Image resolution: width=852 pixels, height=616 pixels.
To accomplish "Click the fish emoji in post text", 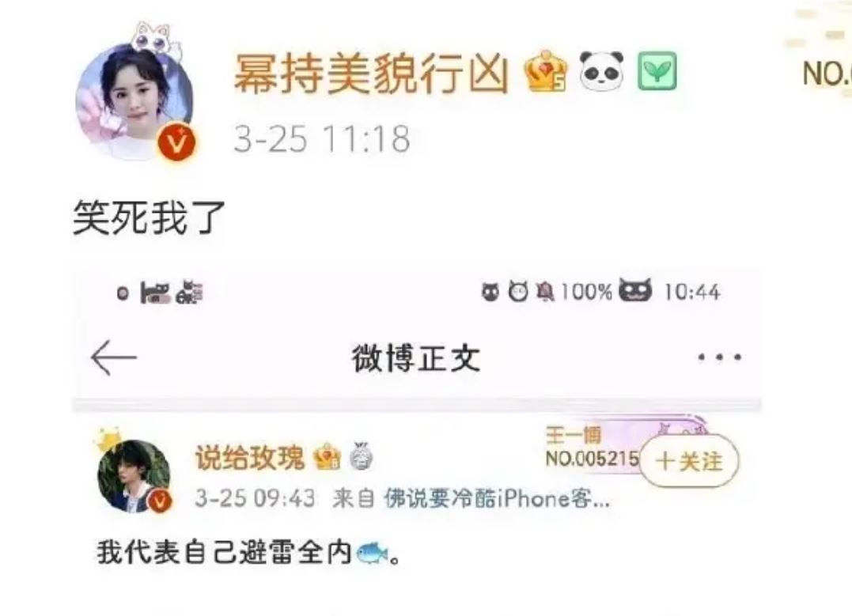I will [x=373, y=554].
